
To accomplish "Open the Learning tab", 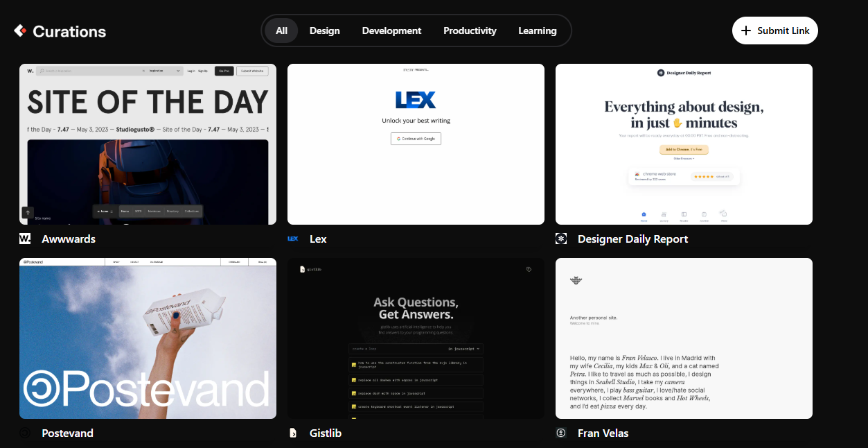I will pos(538,31).
